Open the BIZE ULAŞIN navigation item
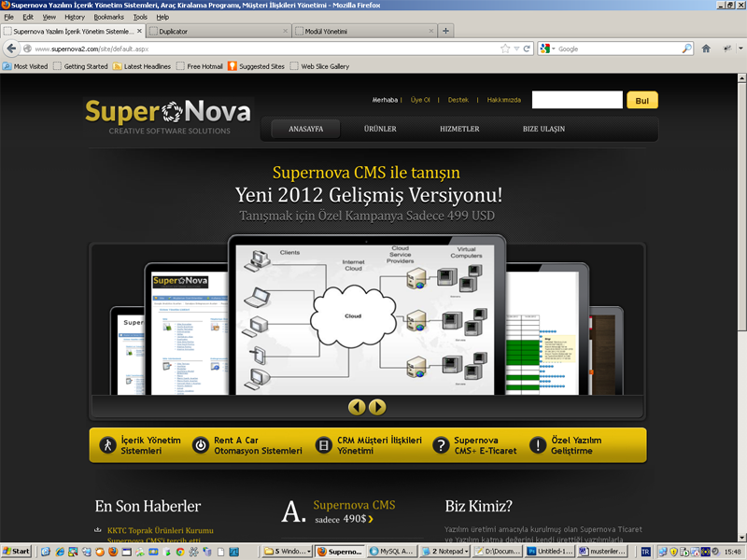 coord(543,129)
